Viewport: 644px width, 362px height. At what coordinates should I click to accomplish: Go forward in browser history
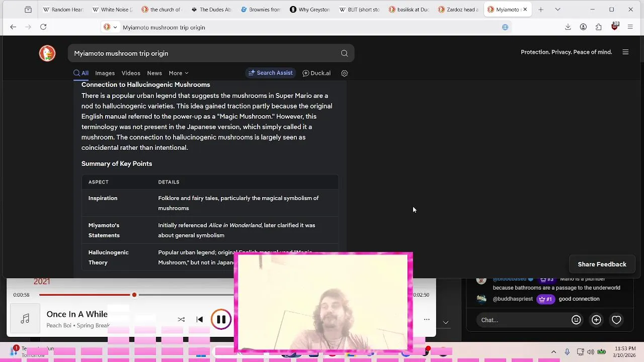28,27
